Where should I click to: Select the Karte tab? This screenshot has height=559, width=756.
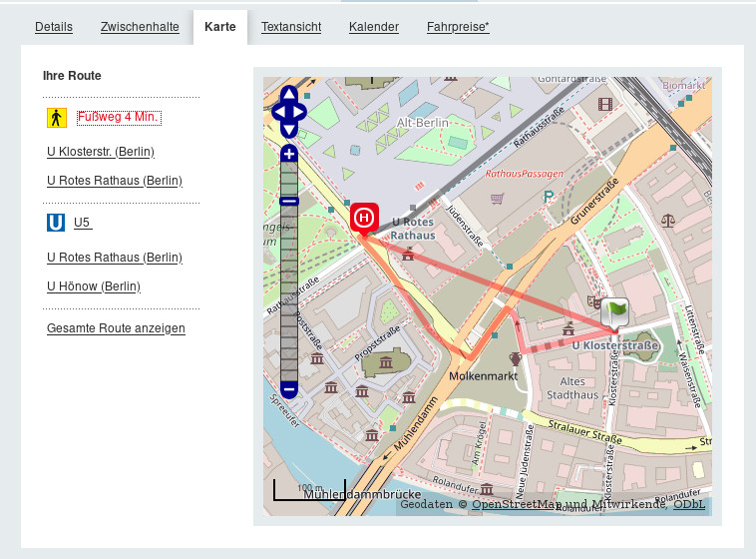[220, 27]
